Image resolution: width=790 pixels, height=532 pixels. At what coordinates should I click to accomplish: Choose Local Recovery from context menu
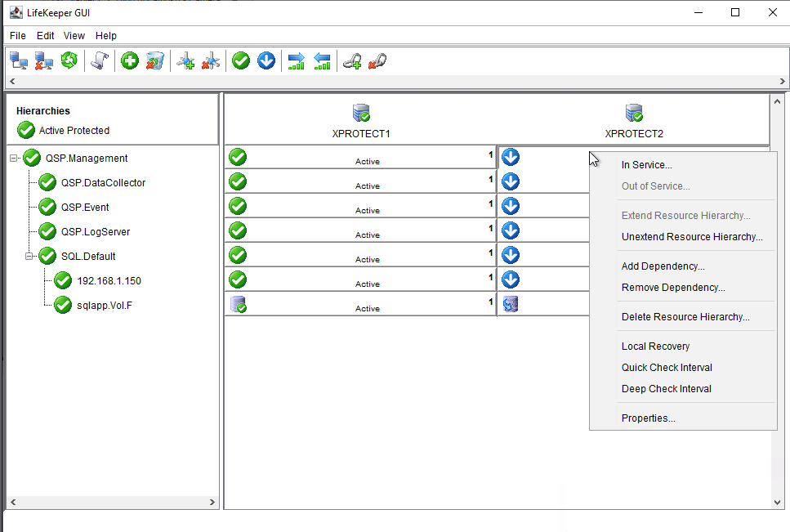click(683, 346)
